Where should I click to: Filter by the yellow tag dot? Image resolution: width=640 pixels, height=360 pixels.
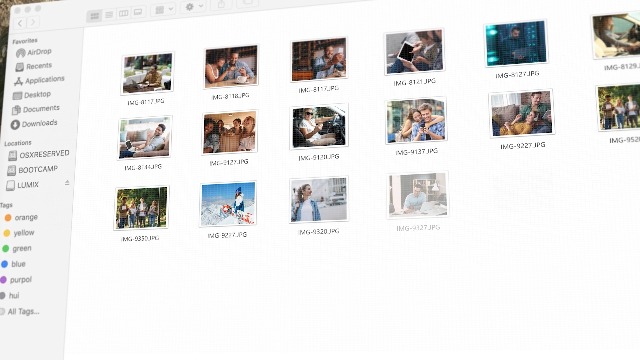tap(7, 233)
